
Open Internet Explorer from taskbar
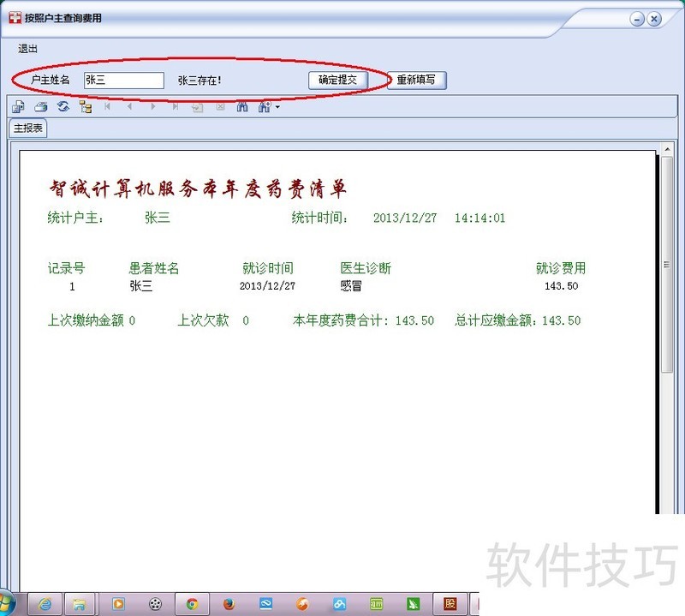point(45,604)
